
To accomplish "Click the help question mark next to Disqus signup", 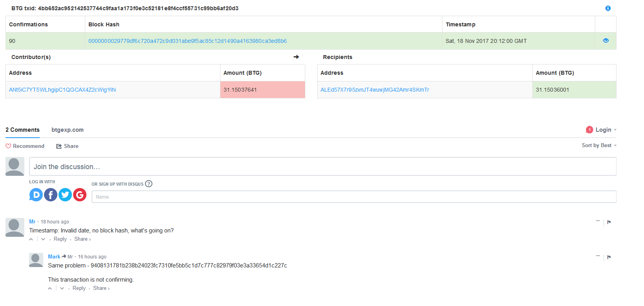I will [x=149, y=184].
